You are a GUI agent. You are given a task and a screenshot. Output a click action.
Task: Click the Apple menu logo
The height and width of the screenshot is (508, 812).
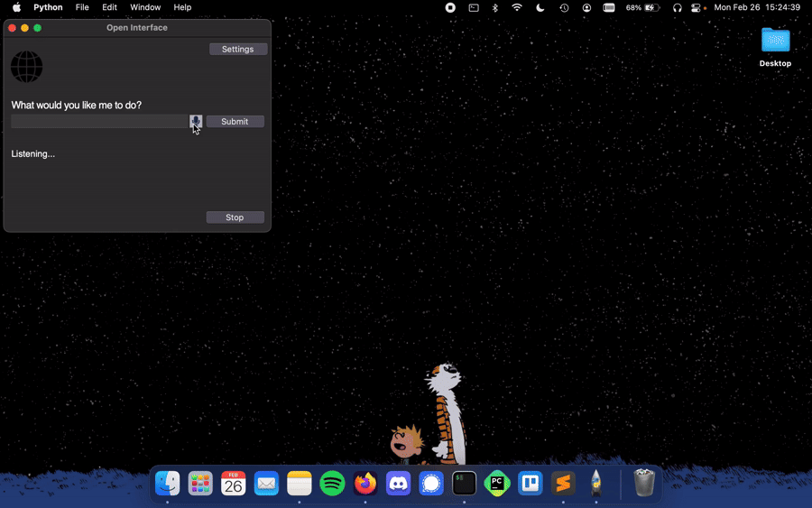coord(16,7)
